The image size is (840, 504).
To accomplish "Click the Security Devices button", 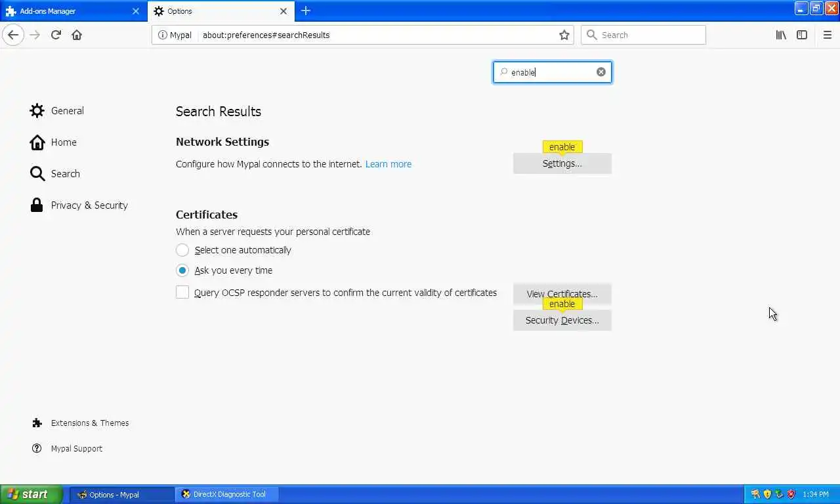I will (562, 320).
